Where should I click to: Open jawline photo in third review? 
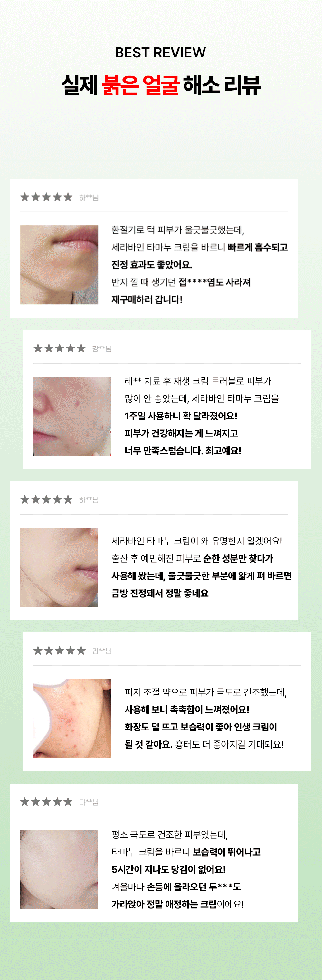[59, 567]
